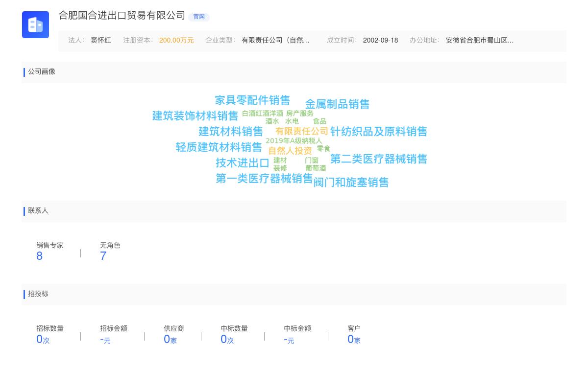Select word cloud tag 技术进出口
The image size is (588, 368).
coord(243,163)
